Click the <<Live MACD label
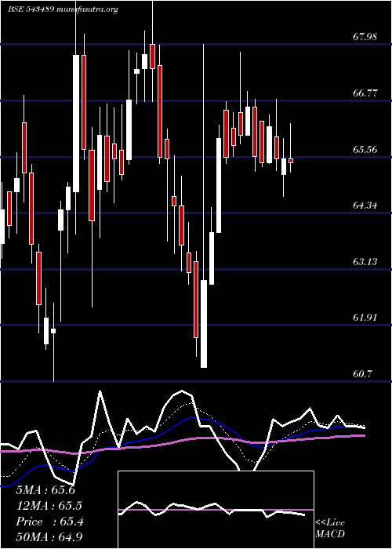This screenshot has width=392, height=549. (x=330, y=529)
